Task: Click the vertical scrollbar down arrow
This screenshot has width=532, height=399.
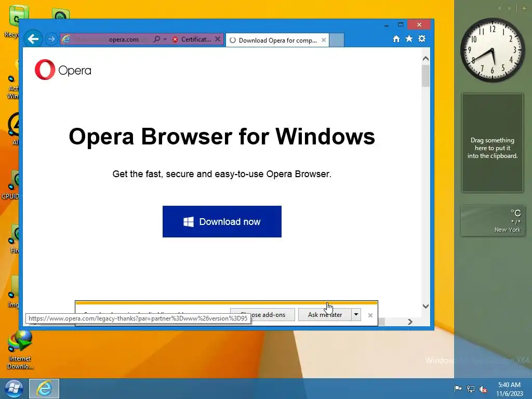Action: click(x=426, y=306)
